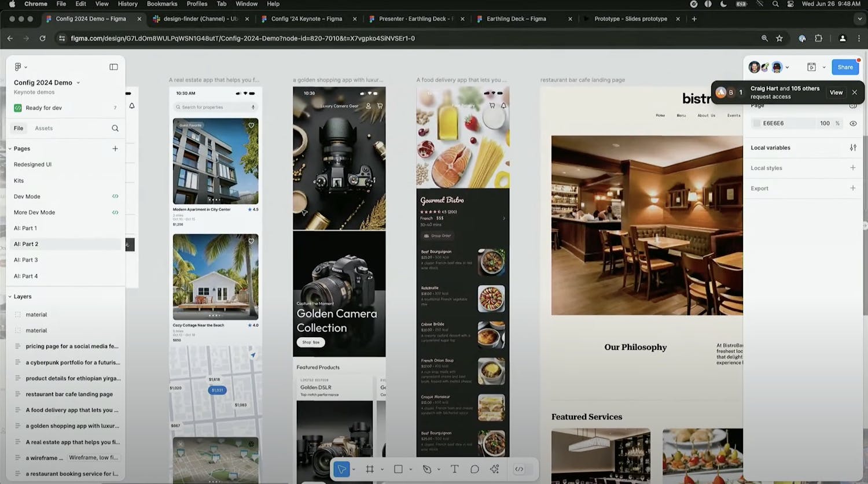The width and height of the screenshot is (868, 484).
Task: Select the Text tool
Action: click(454, 469)
